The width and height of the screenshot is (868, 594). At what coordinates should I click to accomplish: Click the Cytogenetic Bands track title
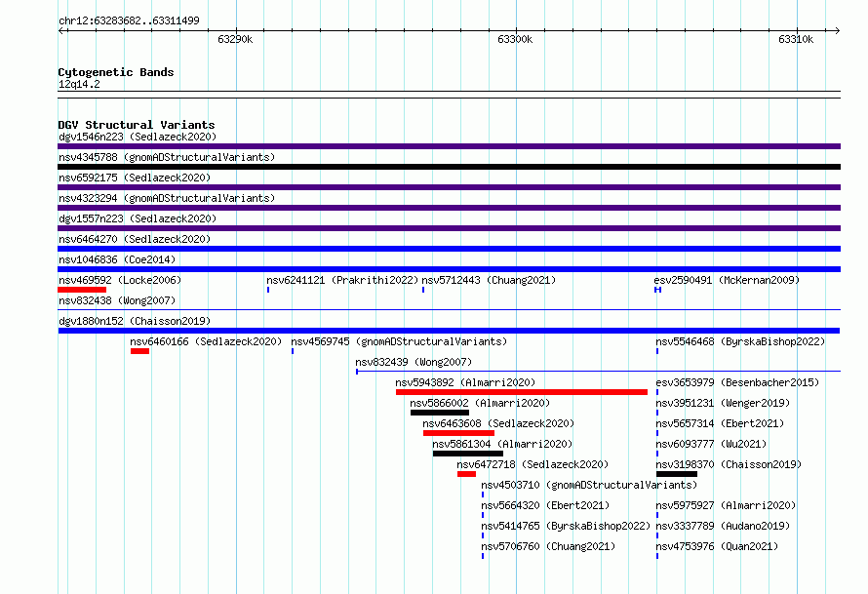pyautogui.click(x=116, y=72)
